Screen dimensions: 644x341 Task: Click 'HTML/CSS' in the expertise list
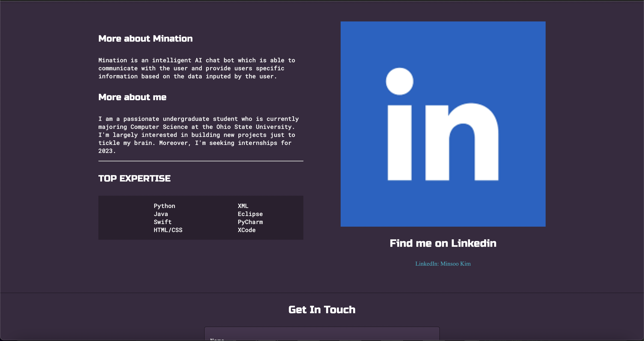[168, 230]
